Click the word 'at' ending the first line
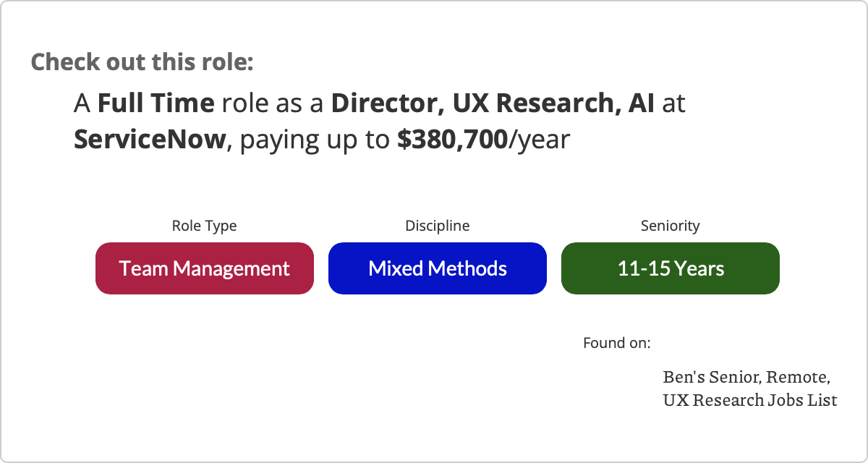868x463 pixels. pos(674,104)
